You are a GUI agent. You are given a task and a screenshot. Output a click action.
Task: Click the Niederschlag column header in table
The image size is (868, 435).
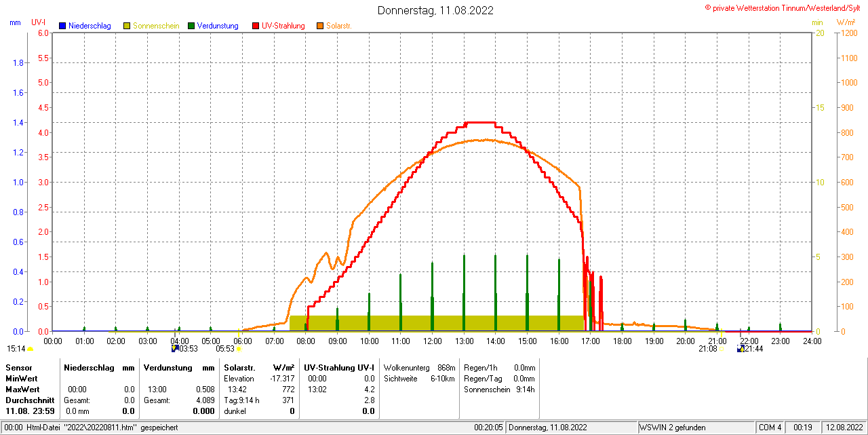89,367
